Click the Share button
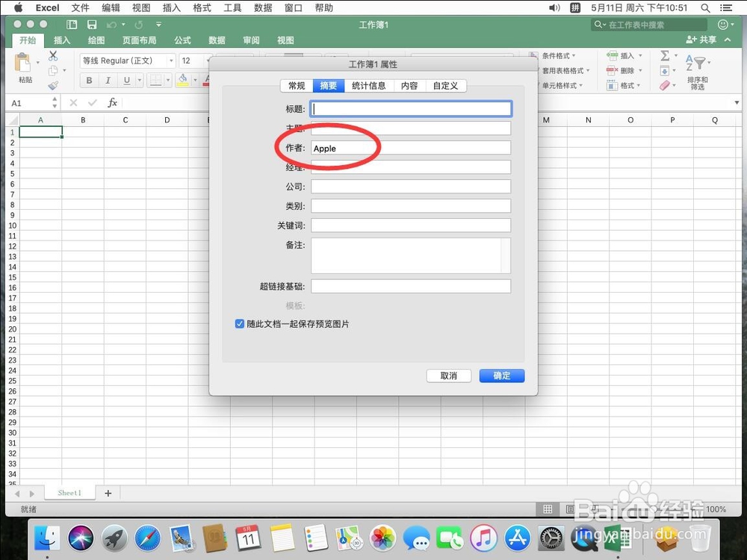747x560 pixels. (701, 40)
